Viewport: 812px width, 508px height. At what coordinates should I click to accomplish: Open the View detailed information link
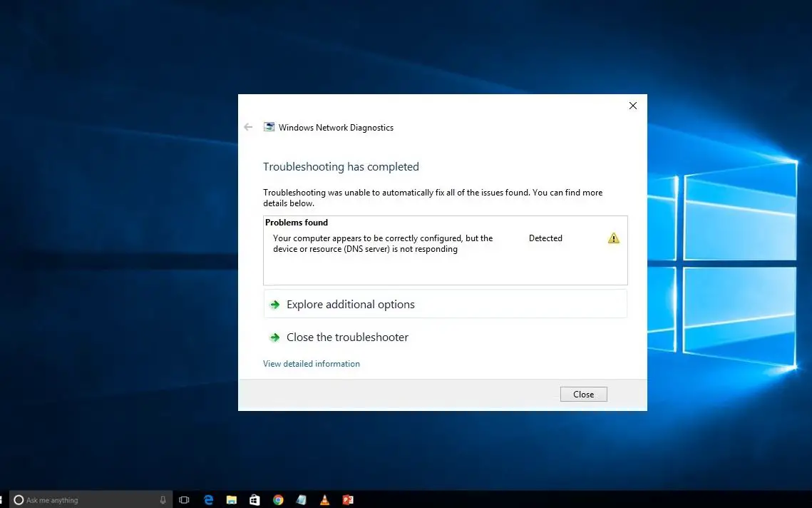coord(312,364)
